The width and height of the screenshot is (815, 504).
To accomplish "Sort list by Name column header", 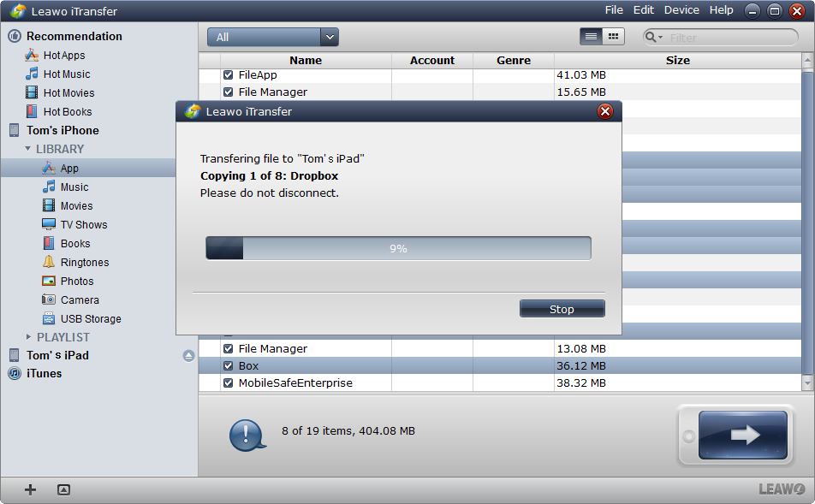I will pos(306,60).
